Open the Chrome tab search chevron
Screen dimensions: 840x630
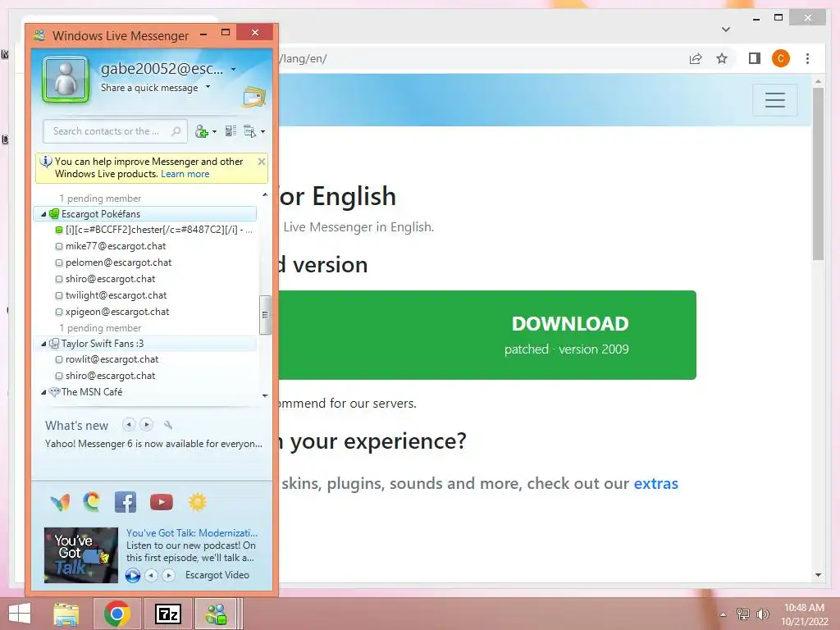726,30
